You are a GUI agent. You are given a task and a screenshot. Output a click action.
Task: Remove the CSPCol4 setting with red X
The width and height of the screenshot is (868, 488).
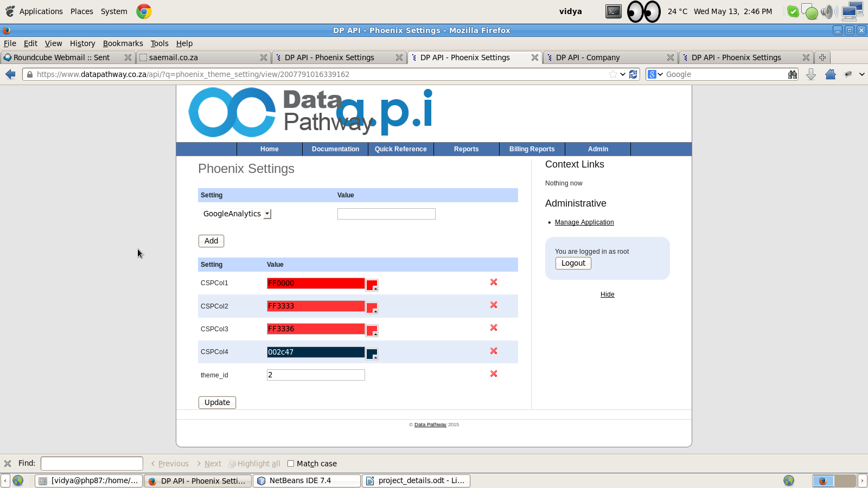tap(494, 351)
